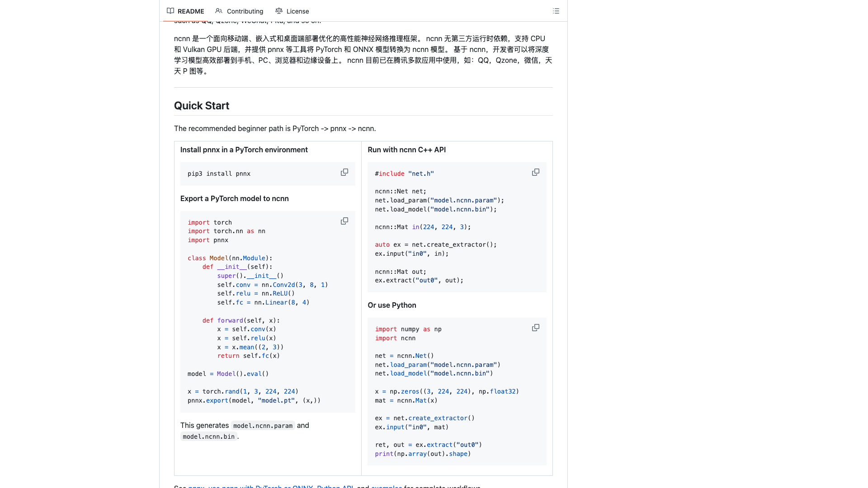Click the 'model = Model().eval()' code line

(228, 374)
